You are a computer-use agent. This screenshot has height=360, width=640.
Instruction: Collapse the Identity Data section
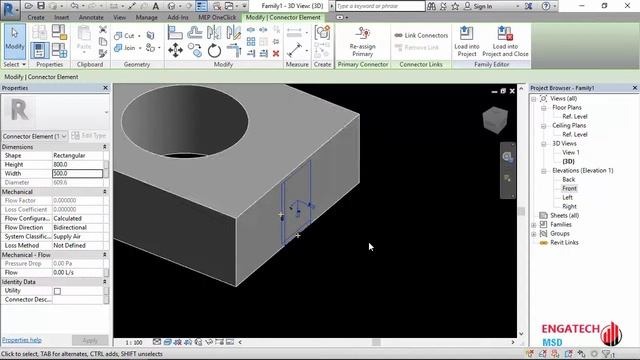click(x=104, y=282)
